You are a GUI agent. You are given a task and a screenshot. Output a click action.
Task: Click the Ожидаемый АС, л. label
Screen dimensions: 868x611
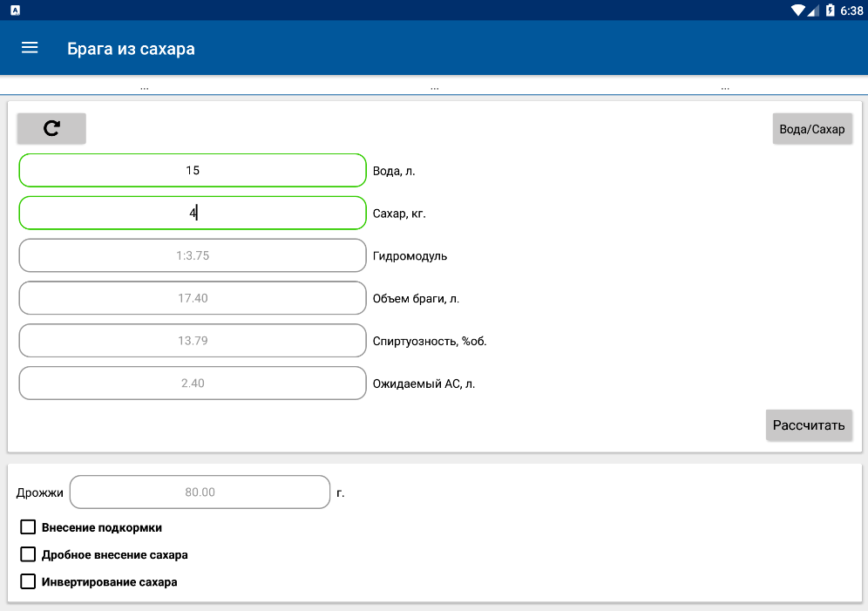[x=424, y=384]
